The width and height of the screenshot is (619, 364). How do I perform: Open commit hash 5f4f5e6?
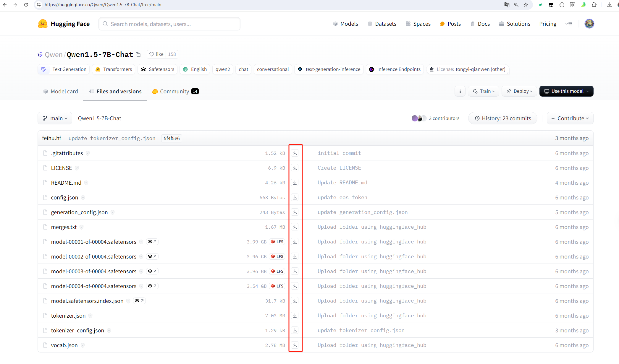[172, 138]
